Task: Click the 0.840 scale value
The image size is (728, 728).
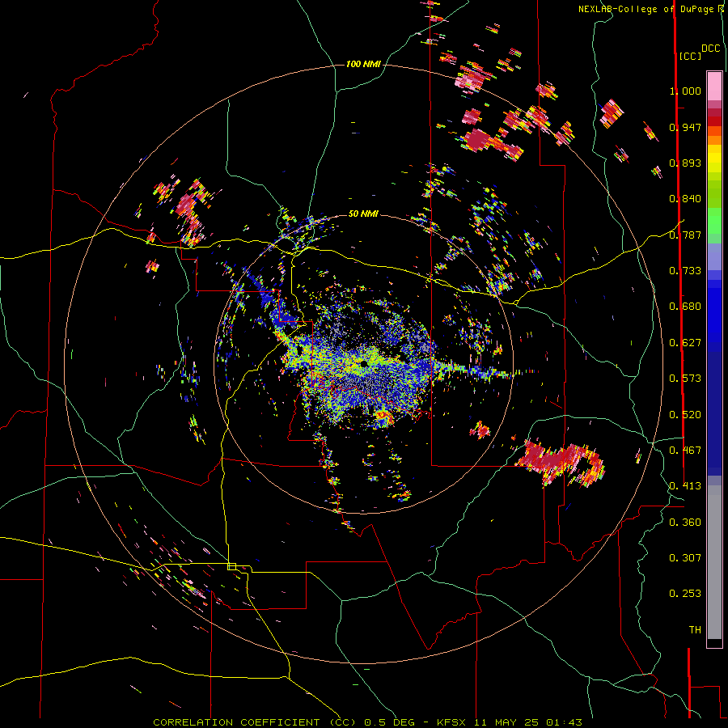Action: 685,199
